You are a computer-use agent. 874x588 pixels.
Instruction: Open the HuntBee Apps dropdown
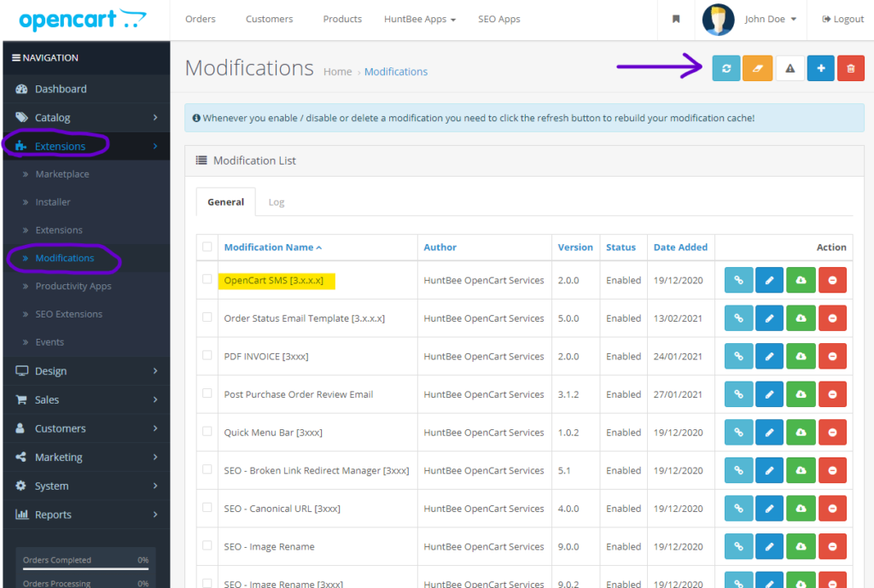coord(420,19)
